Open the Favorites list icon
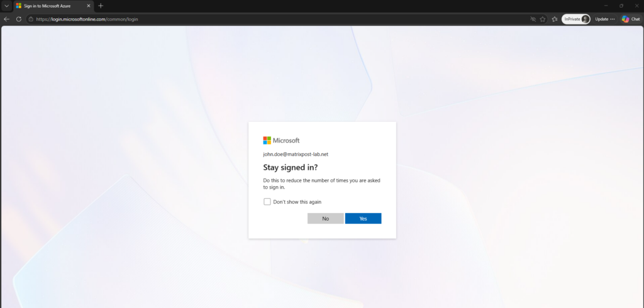 coord(555,19)
